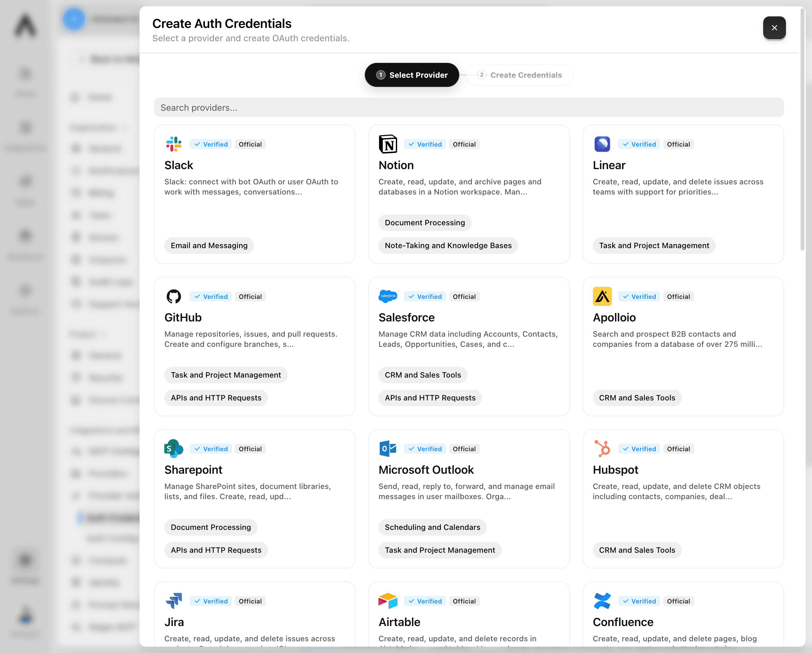Click the Official badge on Notion
The height and width of the screenshot is (653, 812).
[x=464, y=144]
